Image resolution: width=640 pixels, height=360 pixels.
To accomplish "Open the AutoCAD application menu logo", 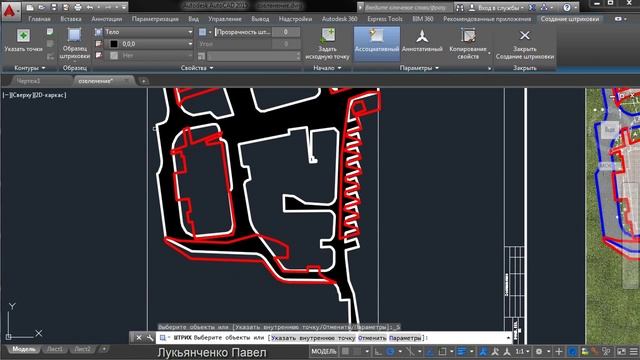I will pos(10,11).
